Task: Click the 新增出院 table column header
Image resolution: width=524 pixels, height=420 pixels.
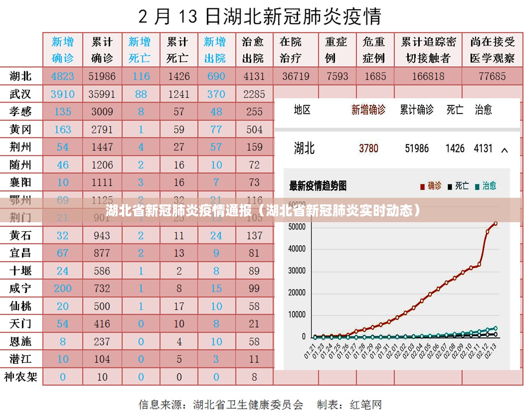Action: pyautogui.click(x=215, y=50)
